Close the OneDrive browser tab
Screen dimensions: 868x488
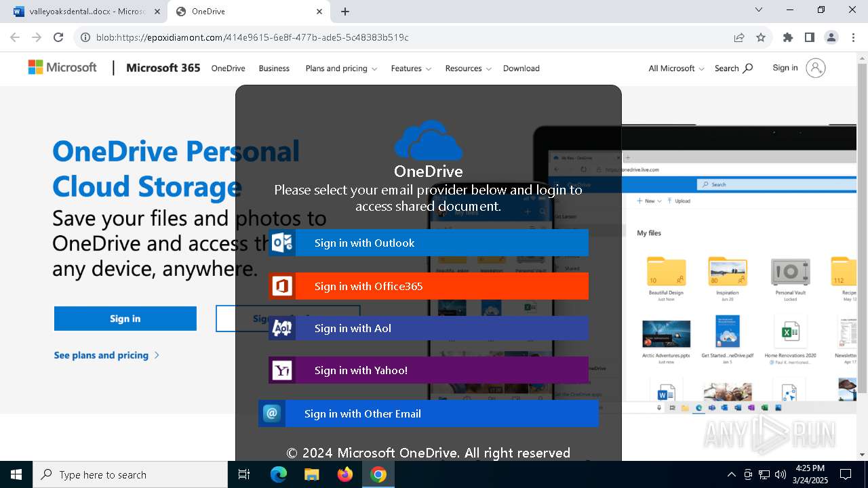pyautogui.click(x=319, y=12)
